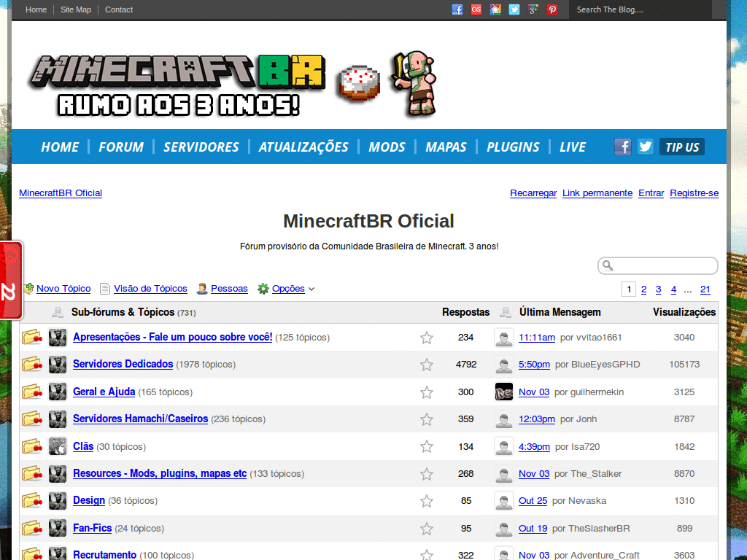747x560 pixels.
Task: Click the user avatar next to BlueEyesGPHD
Action: pos(504,365)
